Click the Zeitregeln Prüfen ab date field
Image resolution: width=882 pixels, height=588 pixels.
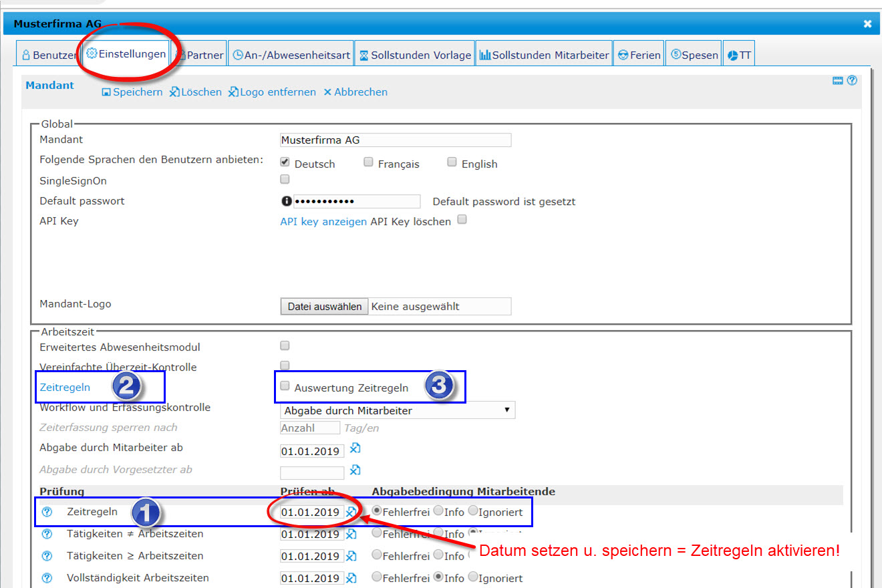pos(312,512)
